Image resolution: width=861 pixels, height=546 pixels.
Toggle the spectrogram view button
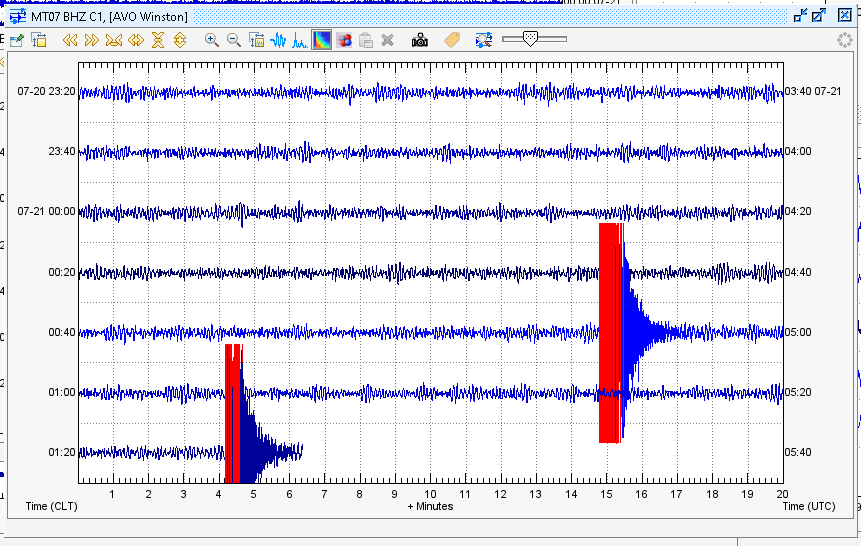coord(322,40)
